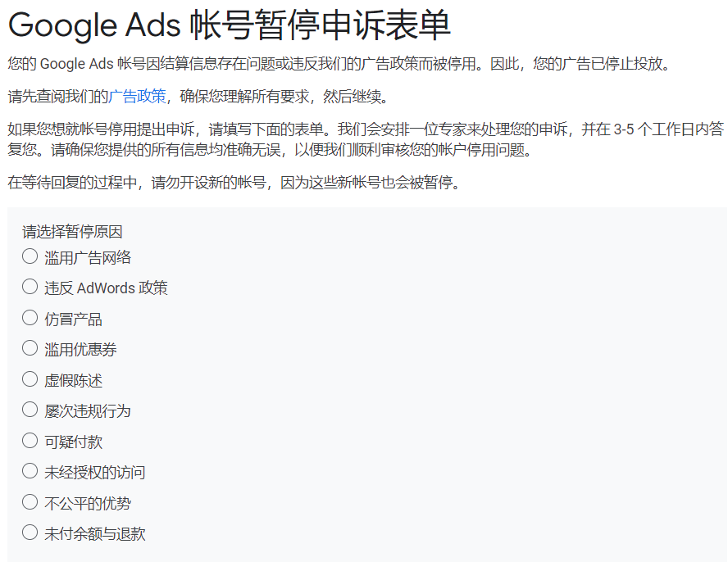728x562 pixels.
Task: Click the 请选择暂停原因 group heading
Action: pyautogui.click(x=72, y=232)
